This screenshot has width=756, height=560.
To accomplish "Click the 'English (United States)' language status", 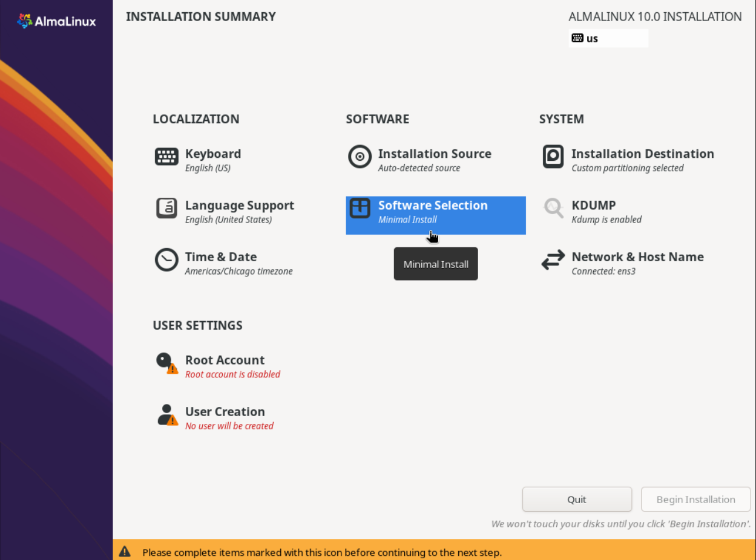I will point(228,220).
